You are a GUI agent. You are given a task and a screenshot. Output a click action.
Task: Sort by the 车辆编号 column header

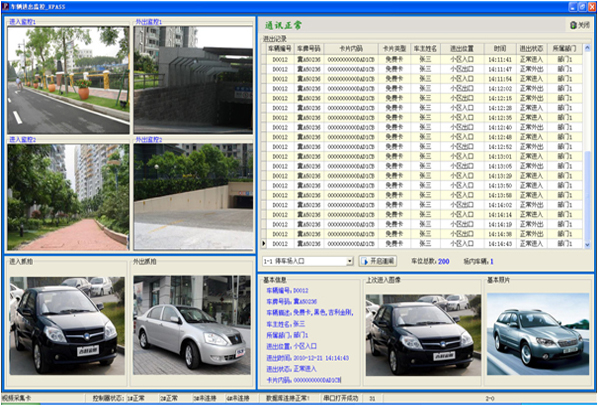click(280, 49)
